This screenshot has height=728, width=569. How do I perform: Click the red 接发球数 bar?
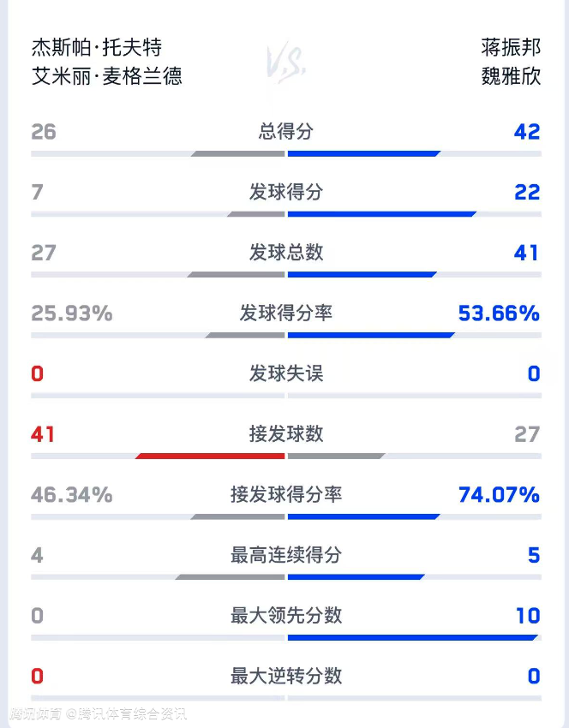(x=211, y=456)
